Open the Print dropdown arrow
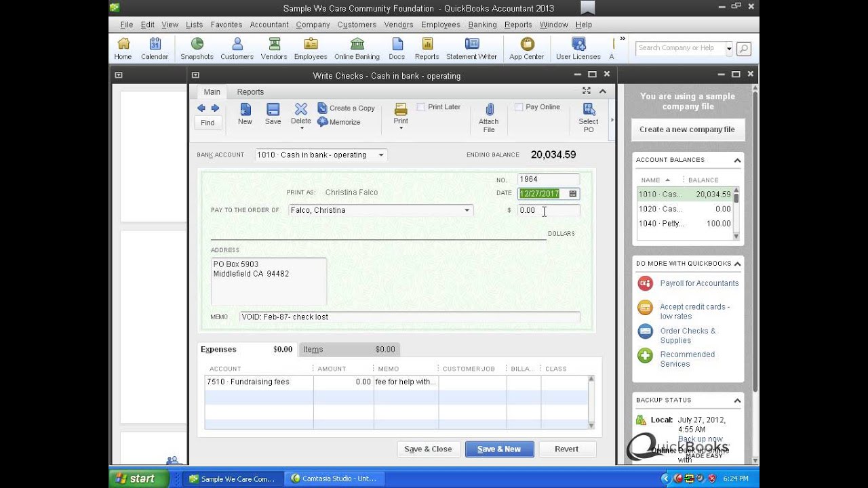 [x=401, y=128]
